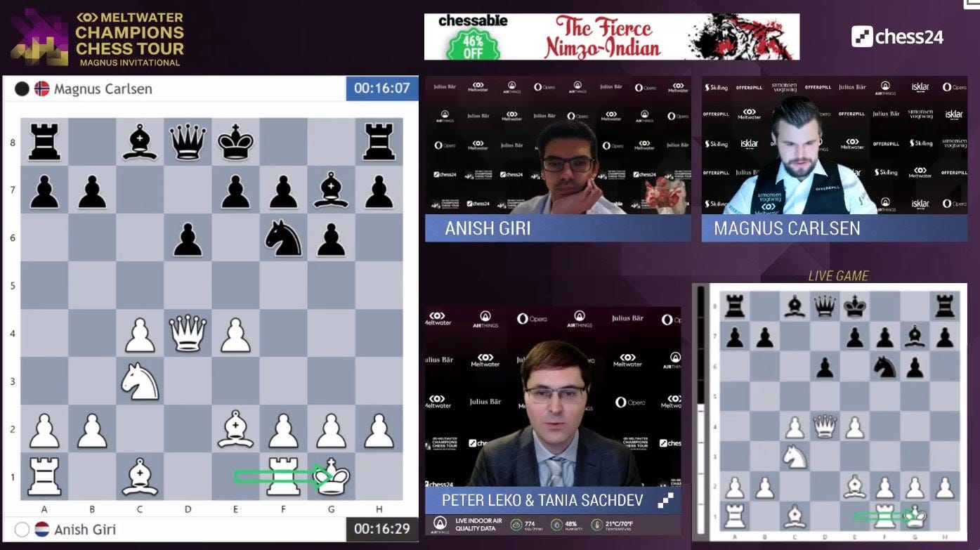
Task: Select the black king on e8 of main board
Action: coord(235,142)
